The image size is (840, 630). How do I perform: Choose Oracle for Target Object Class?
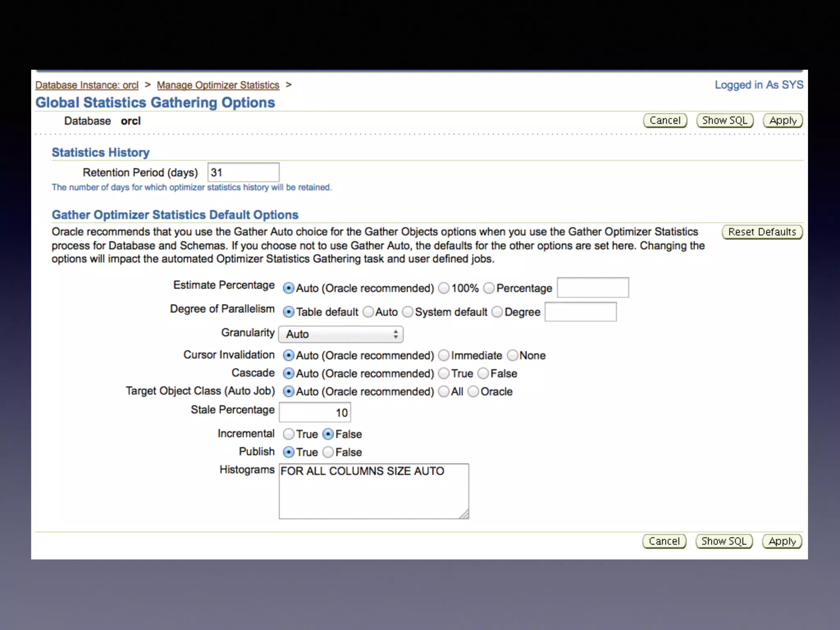pyautogui.click(x=473, y=392)
